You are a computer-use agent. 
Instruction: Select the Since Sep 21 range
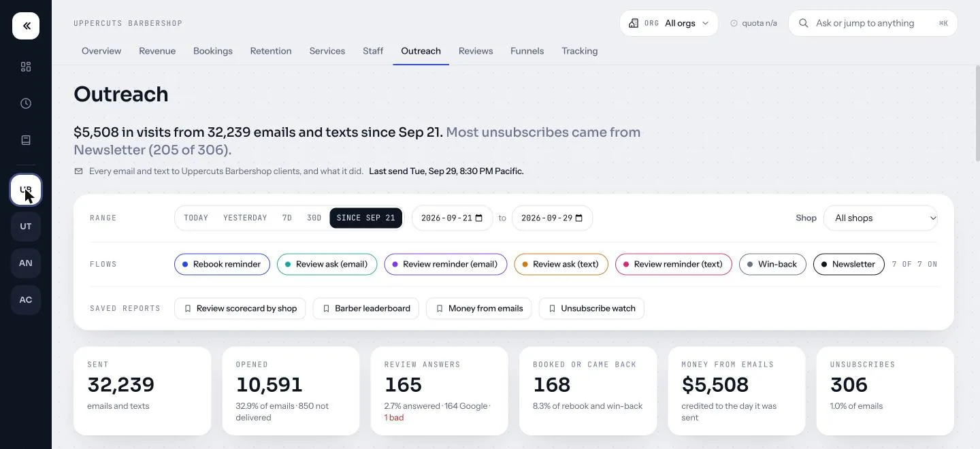pos(366,218)
